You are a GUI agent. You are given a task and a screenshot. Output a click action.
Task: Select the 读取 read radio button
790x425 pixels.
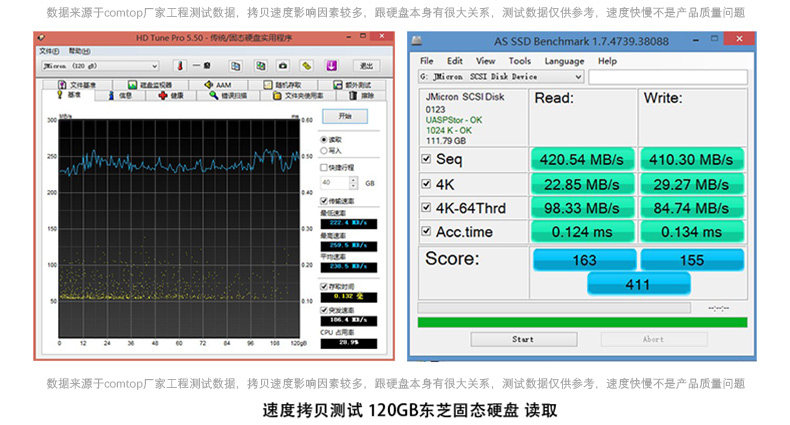click(324, 139)
